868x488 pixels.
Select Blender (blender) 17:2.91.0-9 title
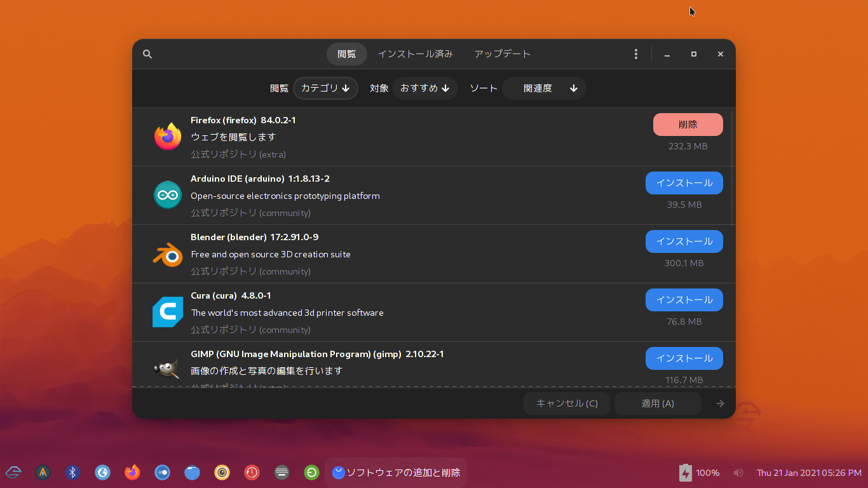pyautogui.click(x=254, y=237)
